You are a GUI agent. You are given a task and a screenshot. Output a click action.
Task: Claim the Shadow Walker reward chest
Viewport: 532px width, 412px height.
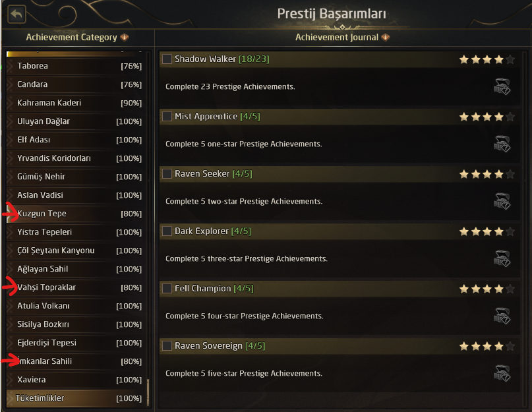coord(502,87)
